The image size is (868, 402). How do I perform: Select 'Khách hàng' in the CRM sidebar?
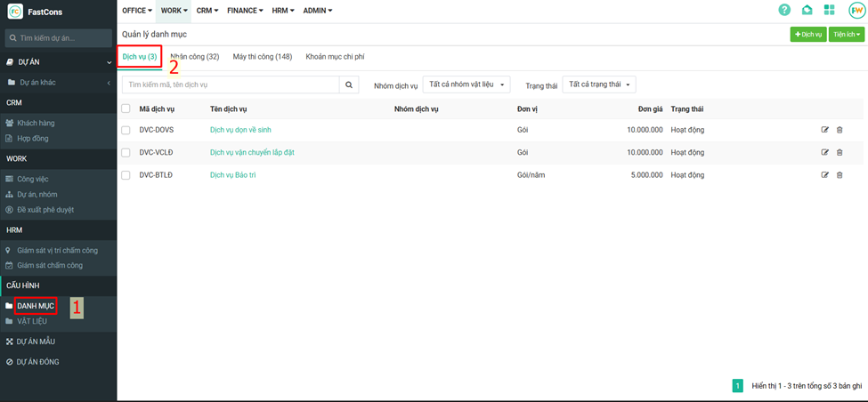(36, 123)
